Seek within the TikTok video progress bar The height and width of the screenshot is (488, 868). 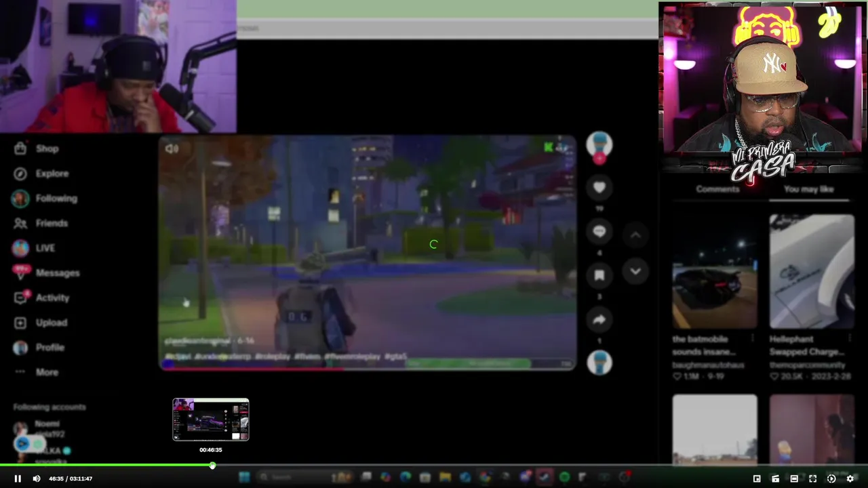[x=368, y=369]
